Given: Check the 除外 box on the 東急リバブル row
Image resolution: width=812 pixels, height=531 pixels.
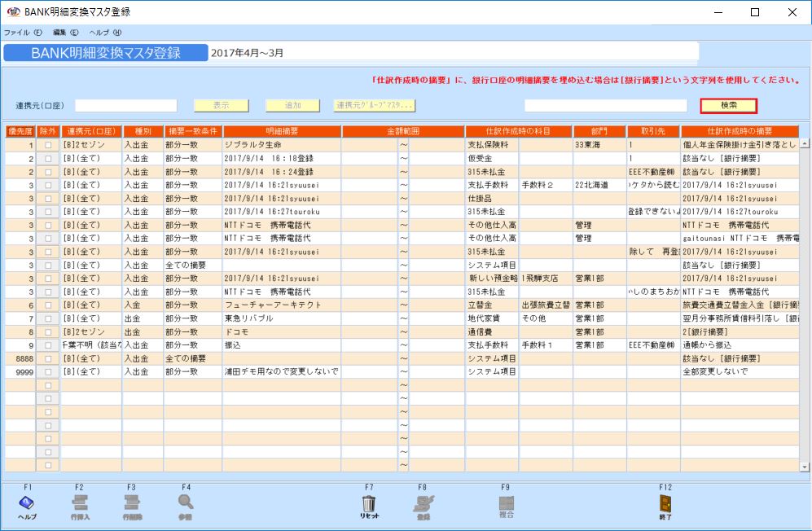Looking at the screenshot, I should click(48, 318).
